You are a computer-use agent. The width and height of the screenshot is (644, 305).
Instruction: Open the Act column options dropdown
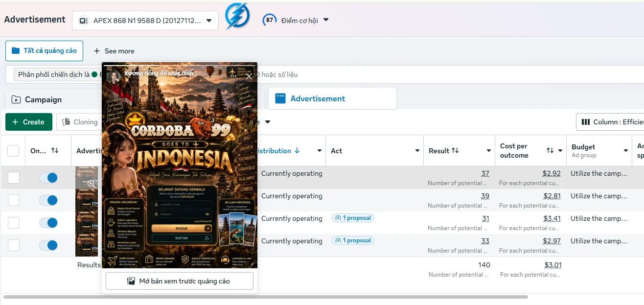coord(417,151)
